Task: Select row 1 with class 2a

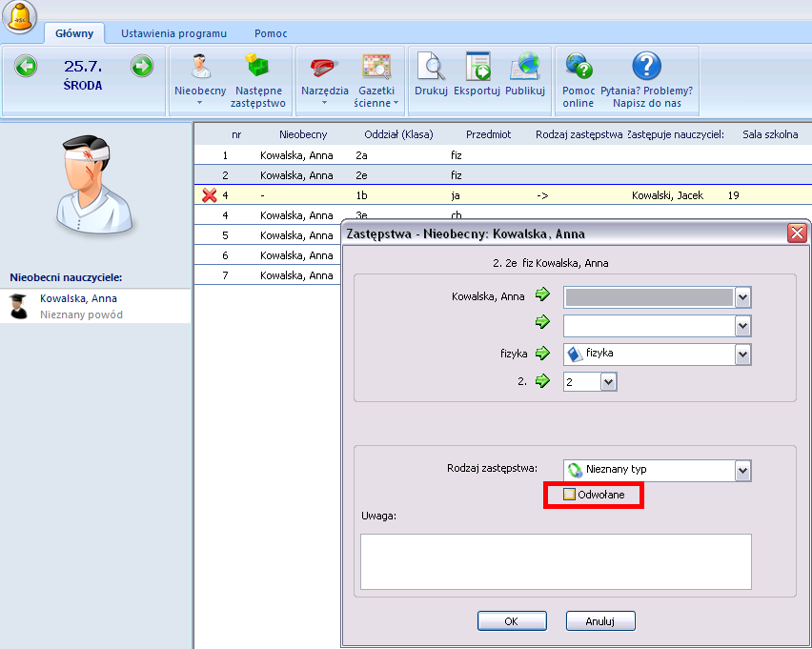Action: click(x=503, y=155)
